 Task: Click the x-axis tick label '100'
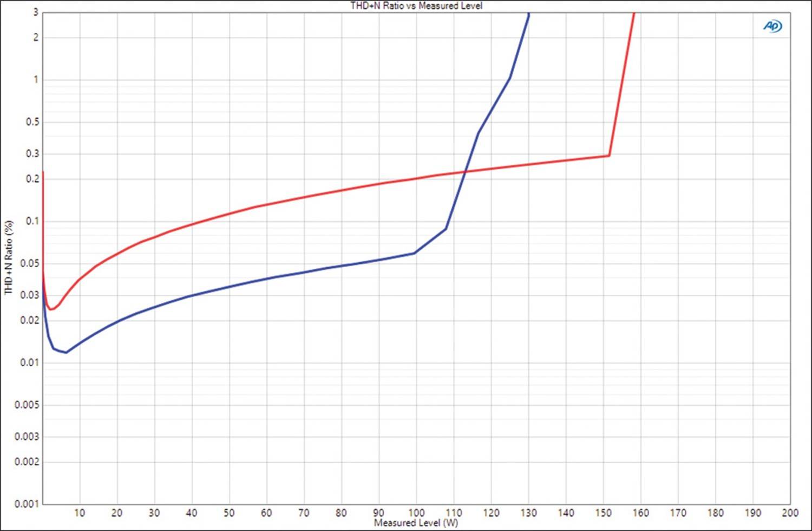416,513
